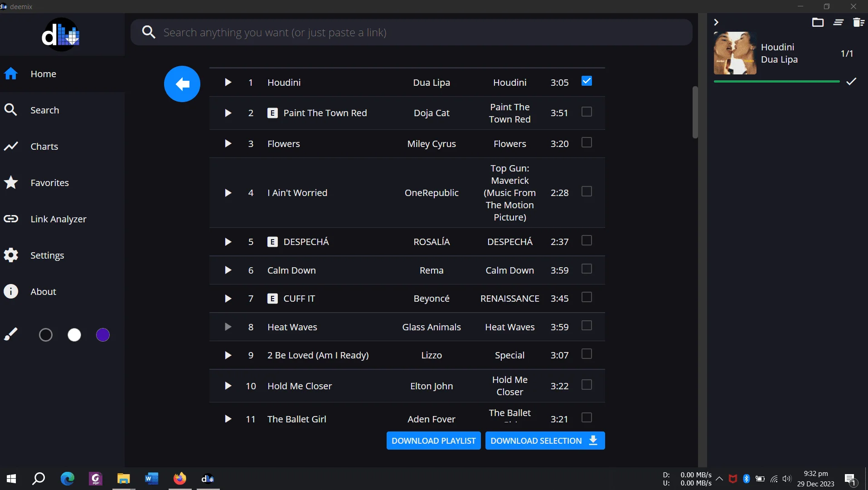Check the Hold Me Closer checkbox

[x=587, y=385]
